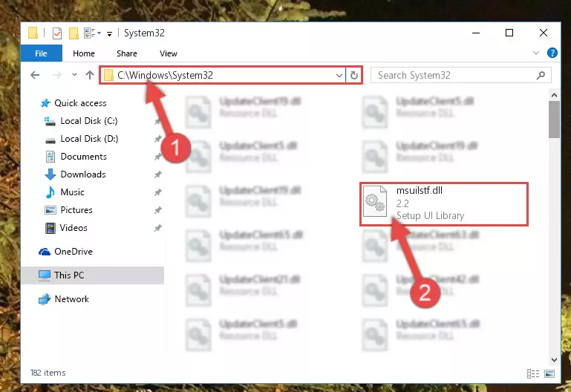Expand the ribbon with the chevron
Screen dimensions: 571x392
(535, 53)
